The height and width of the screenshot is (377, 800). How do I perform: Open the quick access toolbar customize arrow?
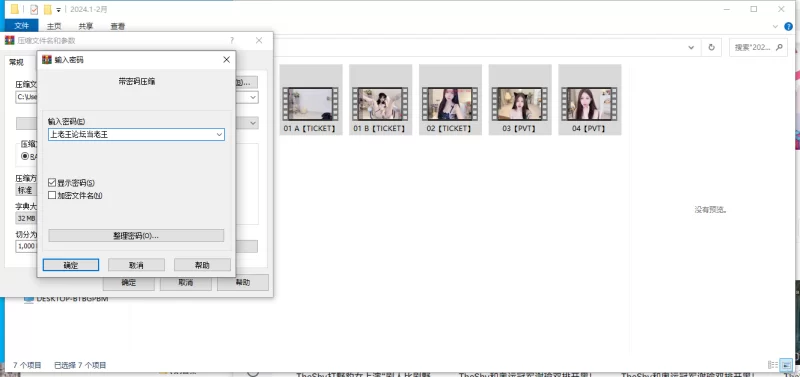pos(59,10)
